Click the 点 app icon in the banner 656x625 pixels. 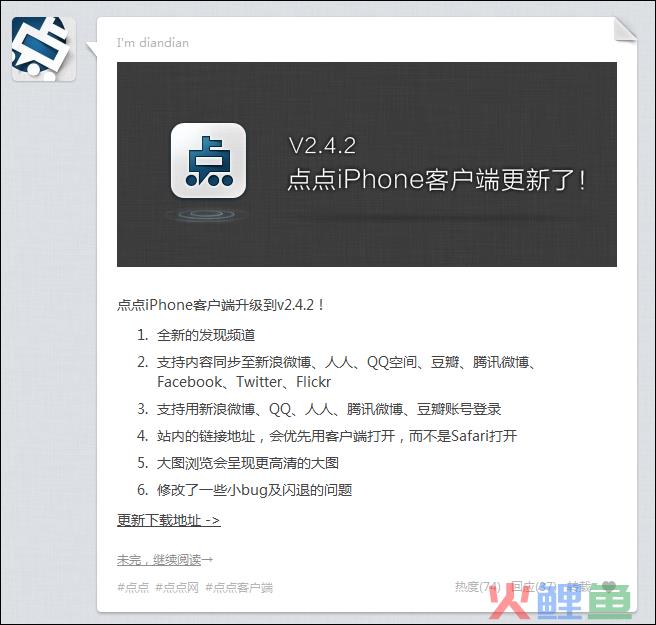[208, 160]
